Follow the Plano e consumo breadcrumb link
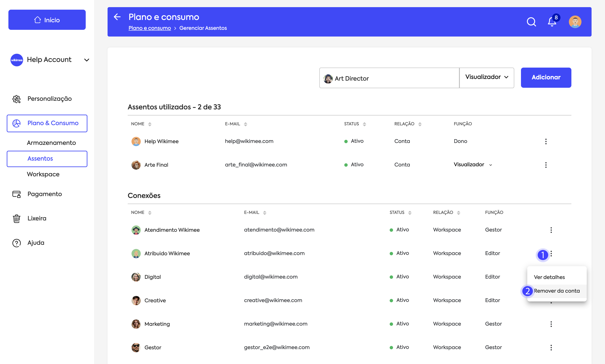 point(150,28)
